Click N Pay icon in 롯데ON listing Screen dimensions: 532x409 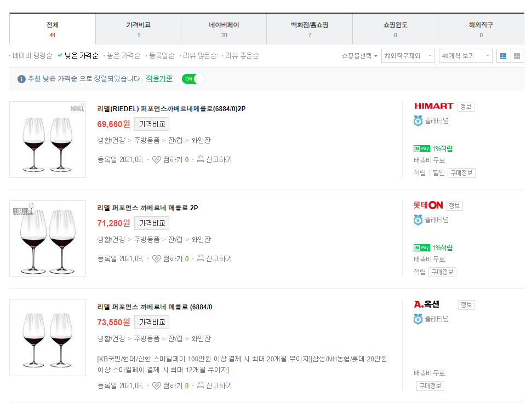[422, 247]
